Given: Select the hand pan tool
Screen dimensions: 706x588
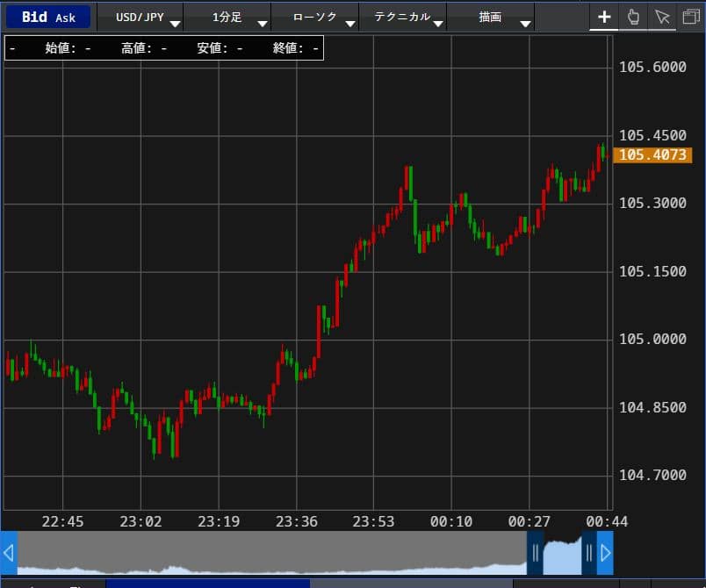Looking at the screenshot, I should (x=633, y=17).
